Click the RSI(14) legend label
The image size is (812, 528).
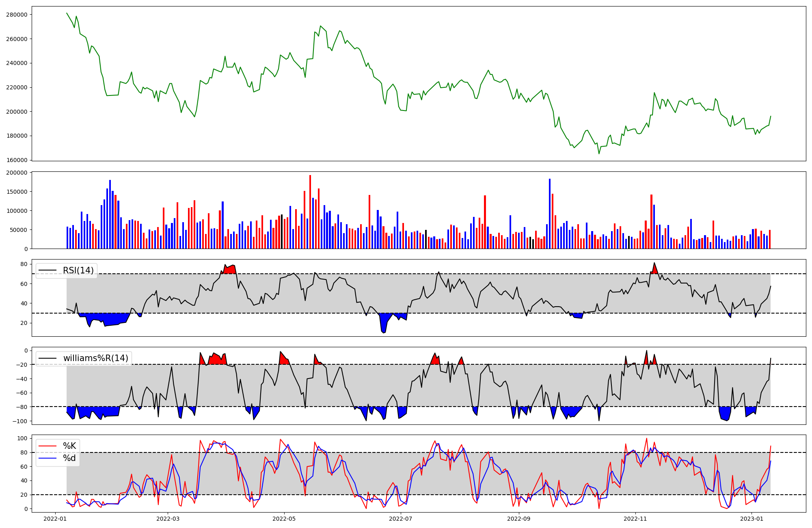click(x=78, y=270)
